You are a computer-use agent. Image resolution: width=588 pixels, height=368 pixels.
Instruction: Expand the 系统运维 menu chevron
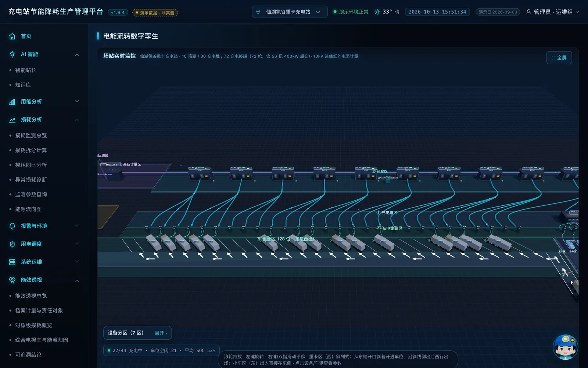tap(77, 262)
